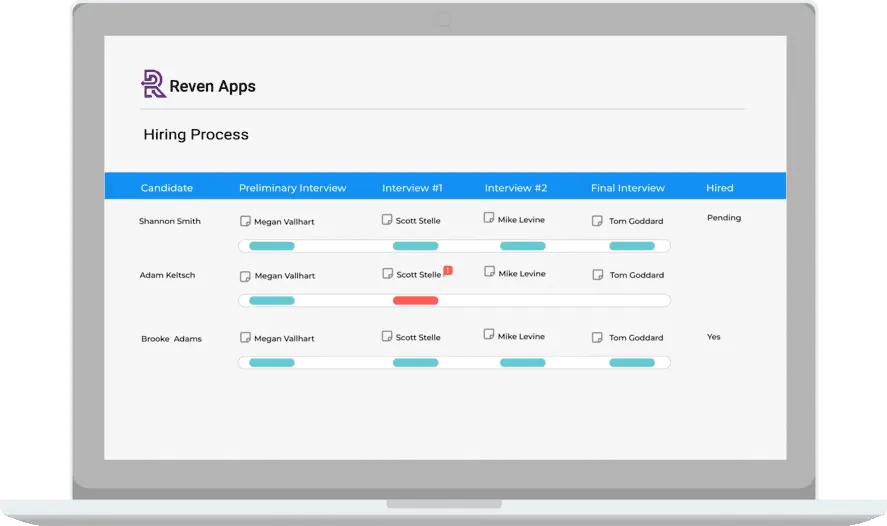Image resolution: width=887 pixels, height=526 pixels.
Task: Sort by the Candidate column header
Action: [x=167, y=188]
